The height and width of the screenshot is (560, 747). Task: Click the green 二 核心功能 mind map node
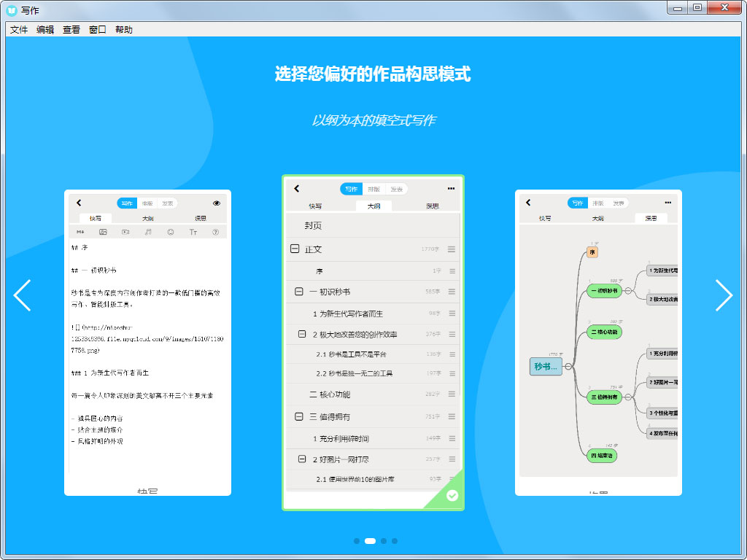tap(604, 332)
